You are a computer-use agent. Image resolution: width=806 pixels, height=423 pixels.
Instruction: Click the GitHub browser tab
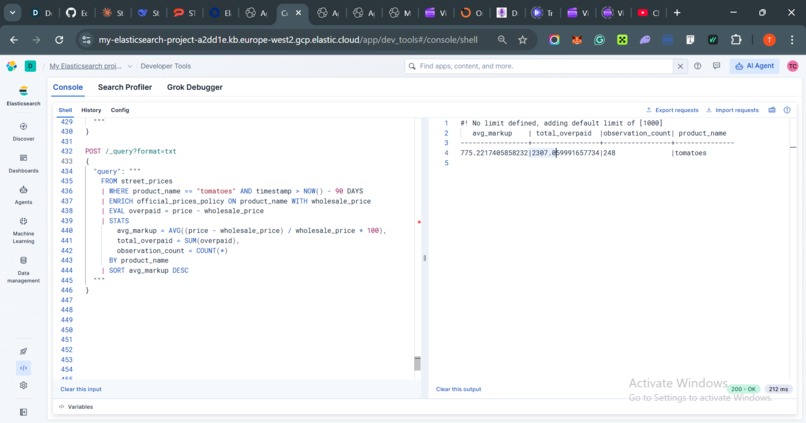coord(77,13)
